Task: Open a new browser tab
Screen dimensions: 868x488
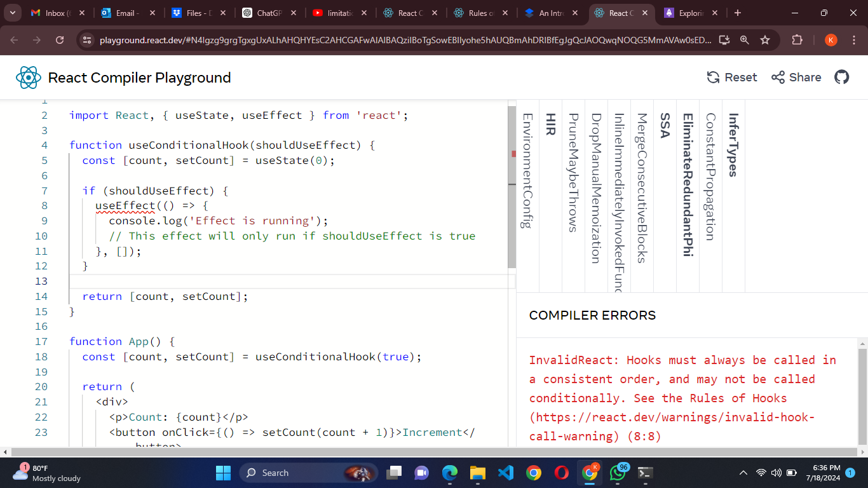Action: point(737,13)
